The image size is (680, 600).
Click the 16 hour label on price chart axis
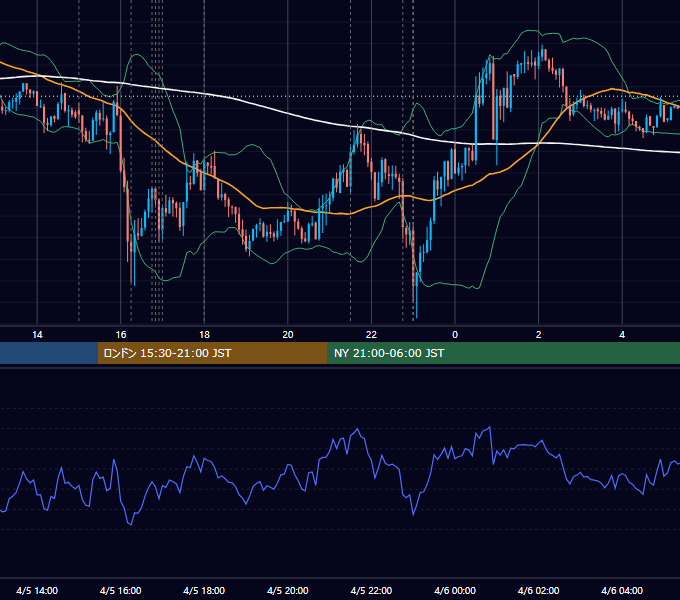pyautogui.click(x=121, y=335)
